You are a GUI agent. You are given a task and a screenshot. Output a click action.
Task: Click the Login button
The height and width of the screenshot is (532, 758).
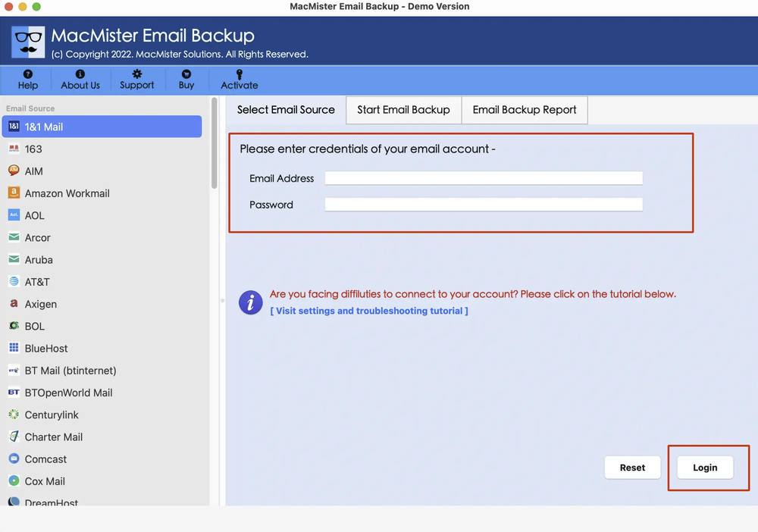pos(705,468)
